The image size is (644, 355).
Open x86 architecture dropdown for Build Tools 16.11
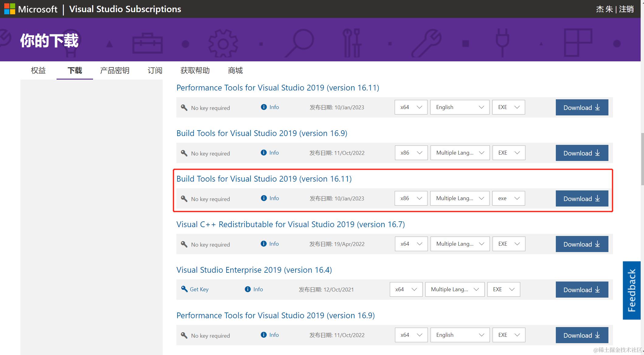(x=411, y=198)
